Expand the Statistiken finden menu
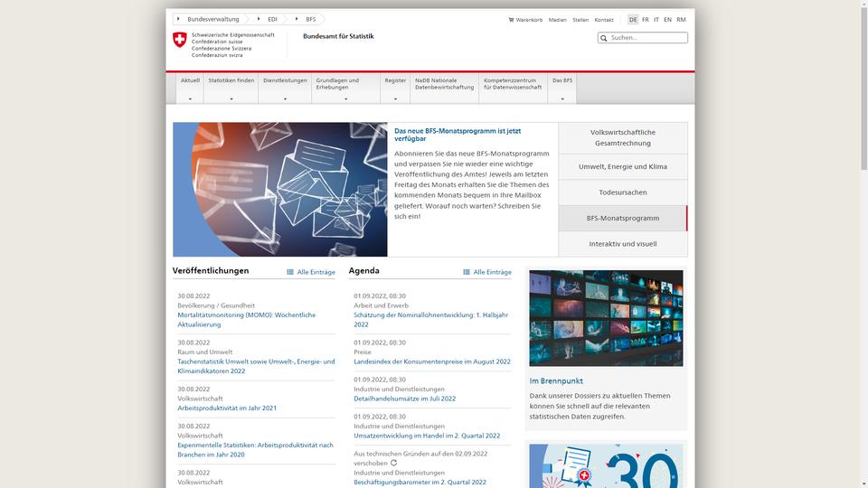Viewport: 868px width, 488px height. click(x=231, y=89)
